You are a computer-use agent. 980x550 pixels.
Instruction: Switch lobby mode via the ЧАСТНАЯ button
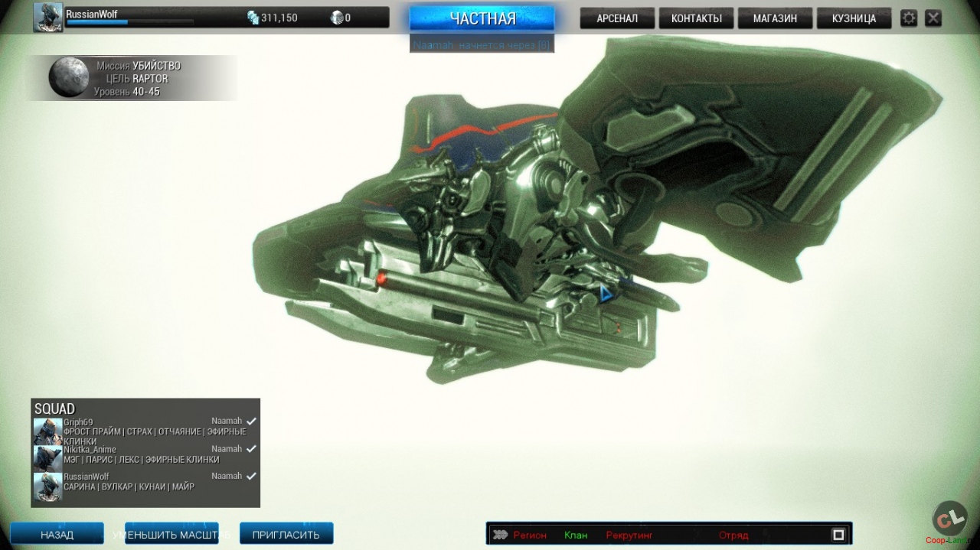pos(482,18)
